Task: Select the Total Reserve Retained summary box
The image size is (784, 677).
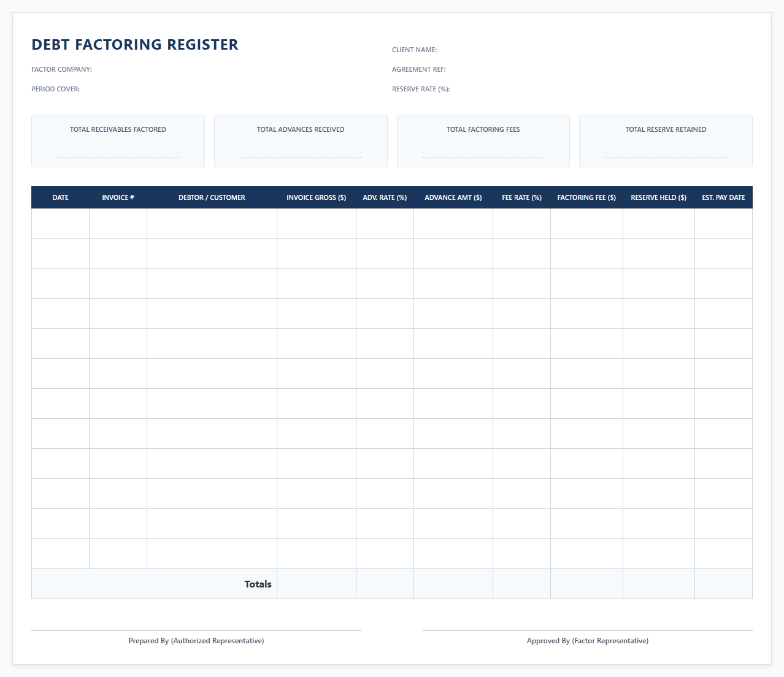Action: click(666, 141)
